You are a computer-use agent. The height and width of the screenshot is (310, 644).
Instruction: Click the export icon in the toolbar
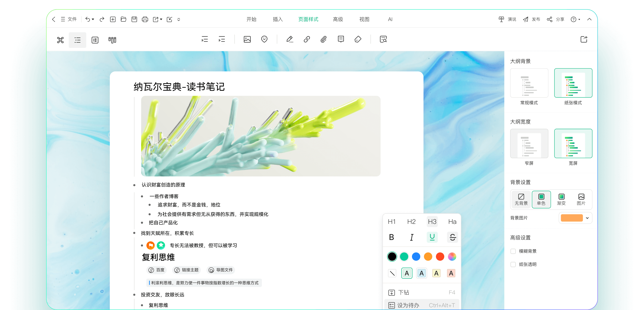(x=584, y=39)
